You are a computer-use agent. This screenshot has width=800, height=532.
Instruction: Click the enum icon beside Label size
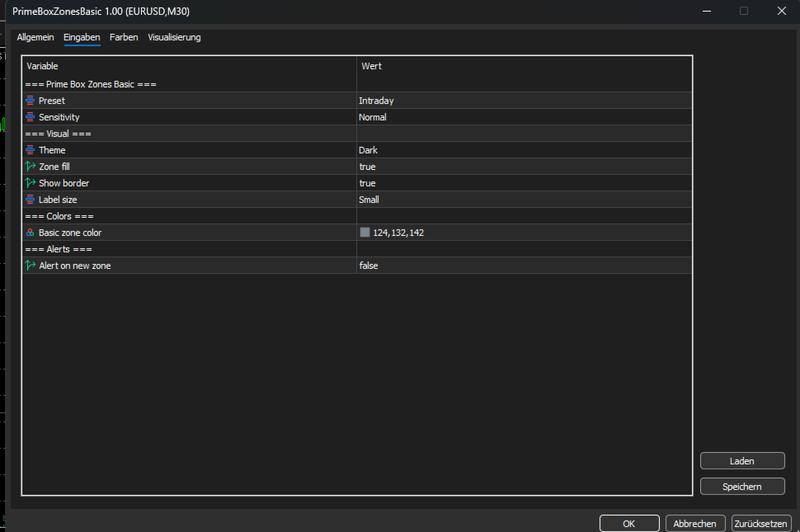tap(30, 200)
